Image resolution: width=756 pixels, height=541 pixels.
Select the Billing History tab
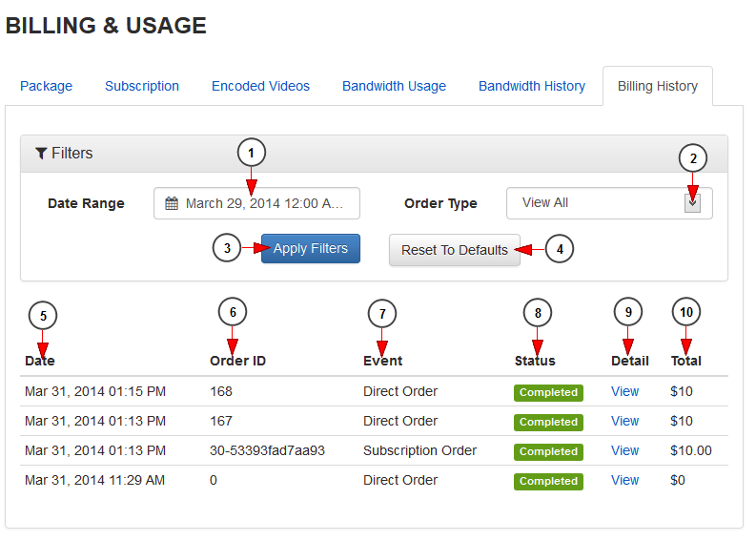pyautogui.click(x=658, y=86)
